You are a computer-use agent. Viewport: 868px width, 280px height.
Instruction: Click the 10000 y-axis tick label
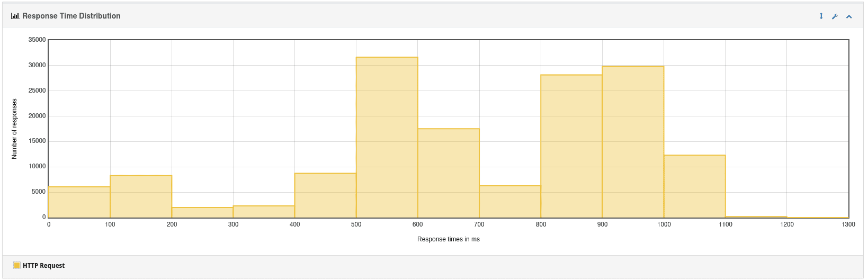[37, 166]
